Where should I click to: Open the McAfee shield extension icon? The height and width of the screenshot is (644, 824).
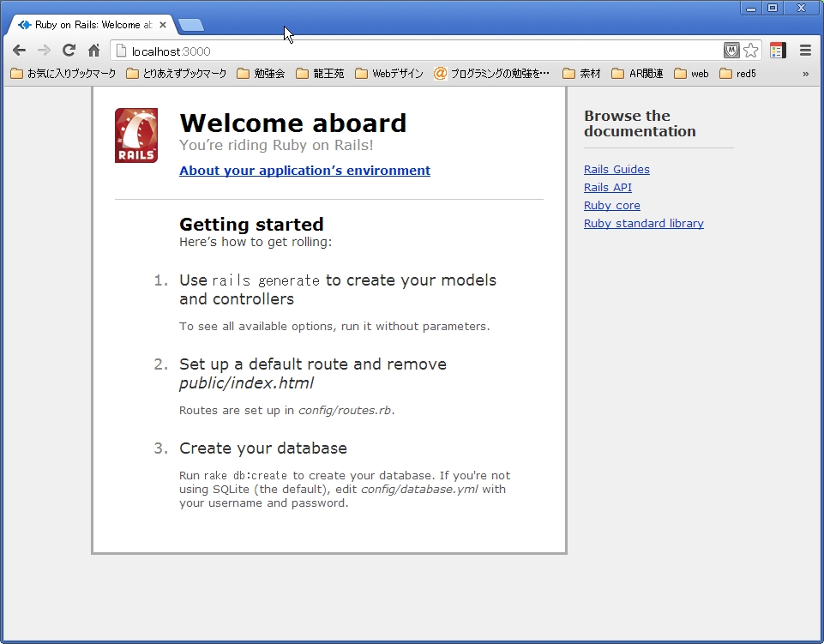(x=731, y=51)
